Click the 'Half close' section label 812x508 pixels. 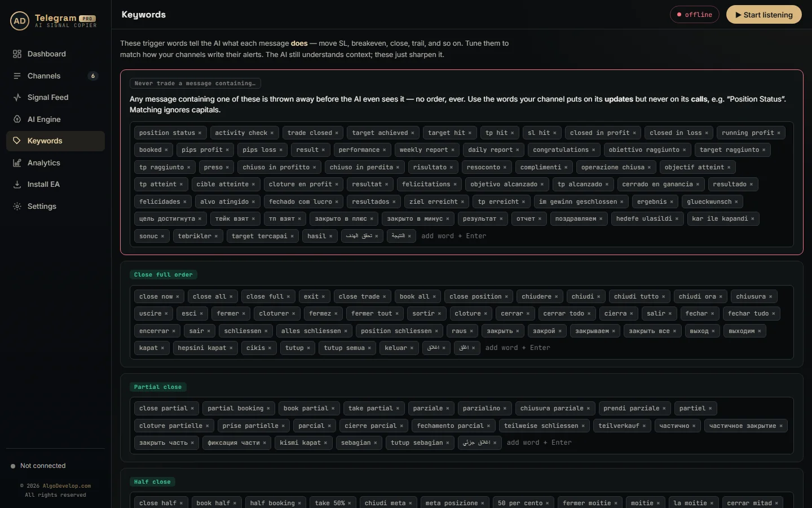click(x=152, y=482)
